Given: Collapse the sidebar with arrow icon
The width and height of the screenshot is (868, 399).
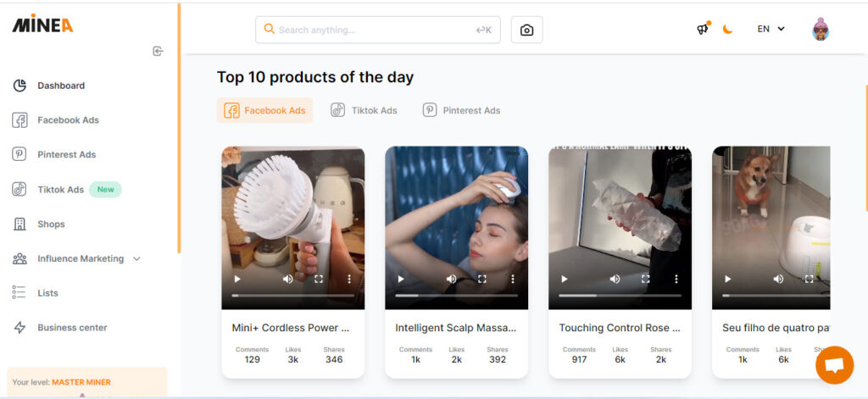Looking at the screenshot, I should click(158, 52).
